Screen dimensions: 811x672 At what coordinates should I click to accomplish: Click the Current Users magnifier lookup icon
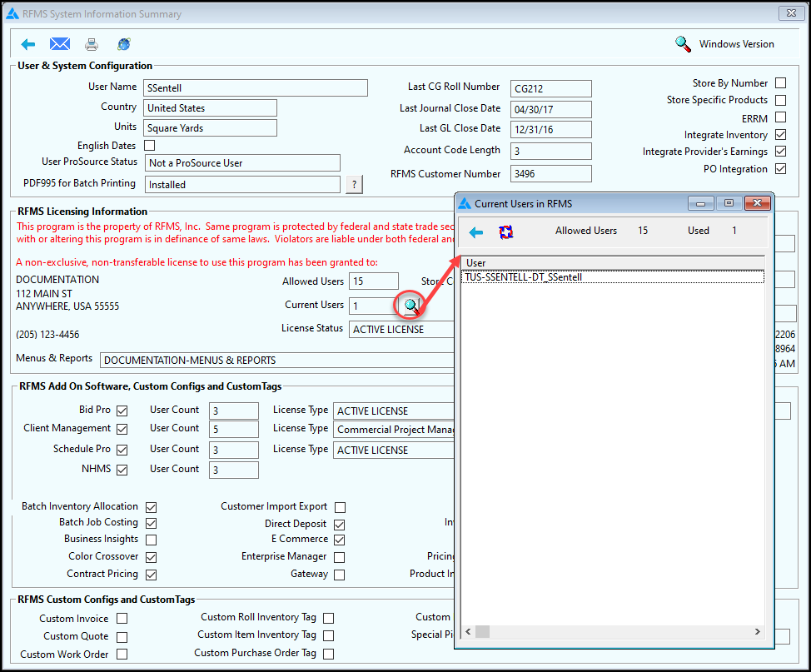(x=411, y=306)
